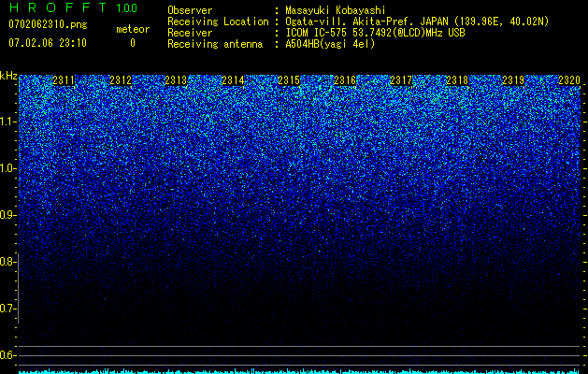Viewport: 588px width, 374px height.
Task: Click the Receiver label
Action: click(190, 33)
